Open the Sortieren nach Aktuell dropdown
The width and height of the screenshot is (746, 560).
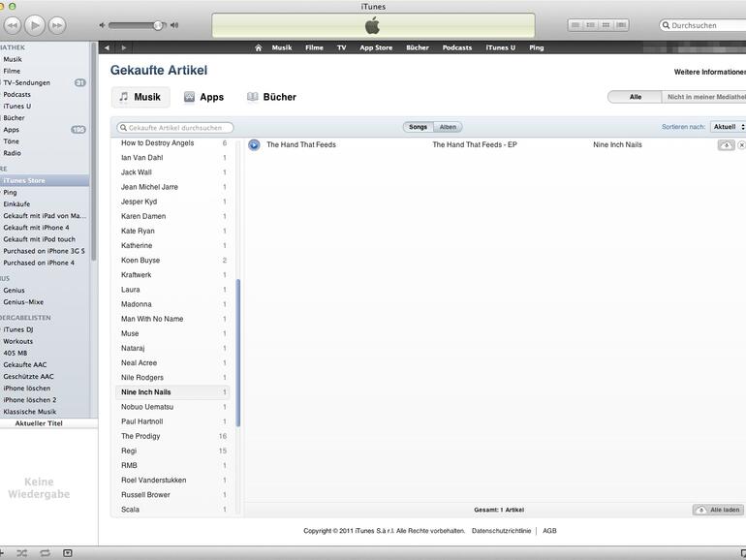728,127
